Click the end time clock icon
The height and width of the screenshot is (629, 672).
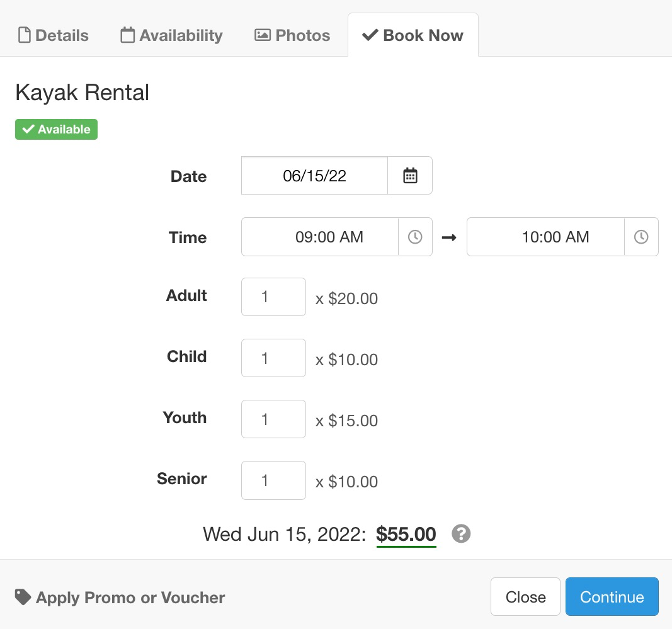click(x=641, y=237)
